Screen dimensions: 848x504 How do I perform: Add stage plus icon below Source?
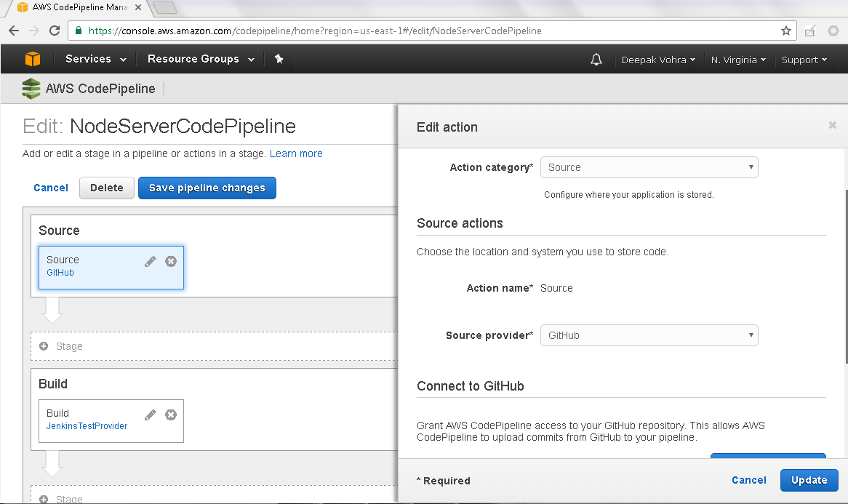[44, 346]
